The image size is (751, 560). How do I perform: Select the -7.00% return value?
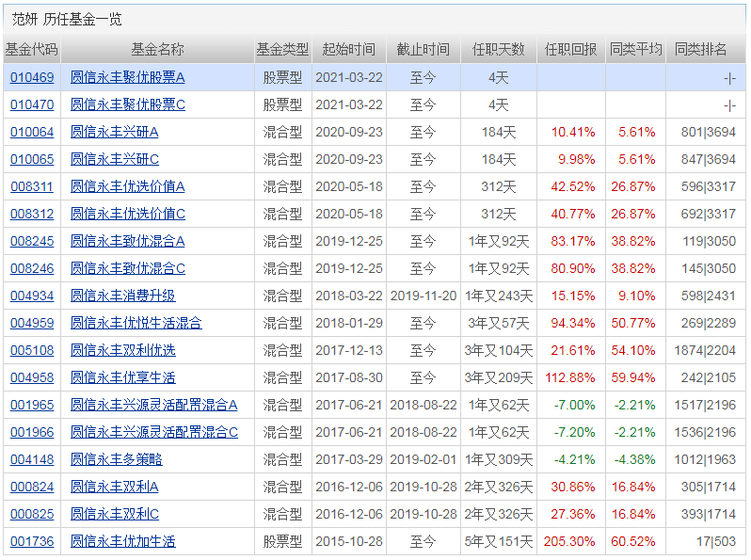coord(575,406)
